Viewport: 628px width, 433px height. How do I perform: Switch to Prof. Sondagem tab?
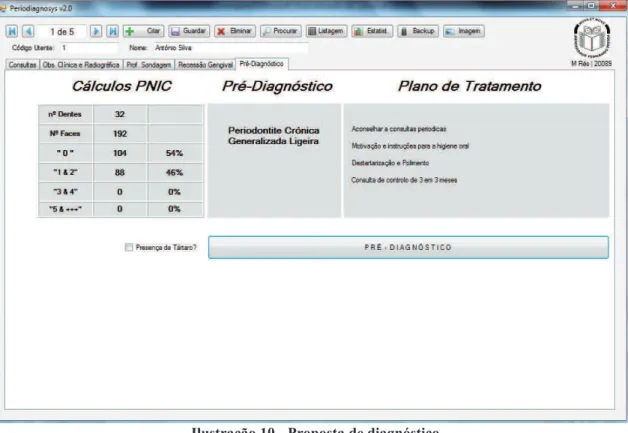click(x=149, y=65)
